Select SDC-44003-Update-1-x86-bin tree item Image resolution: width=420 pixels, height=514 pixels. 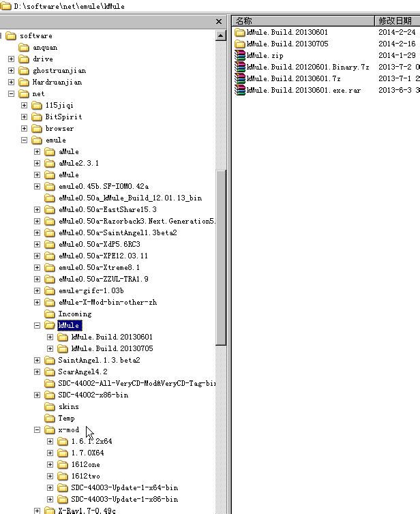point(125,499)
